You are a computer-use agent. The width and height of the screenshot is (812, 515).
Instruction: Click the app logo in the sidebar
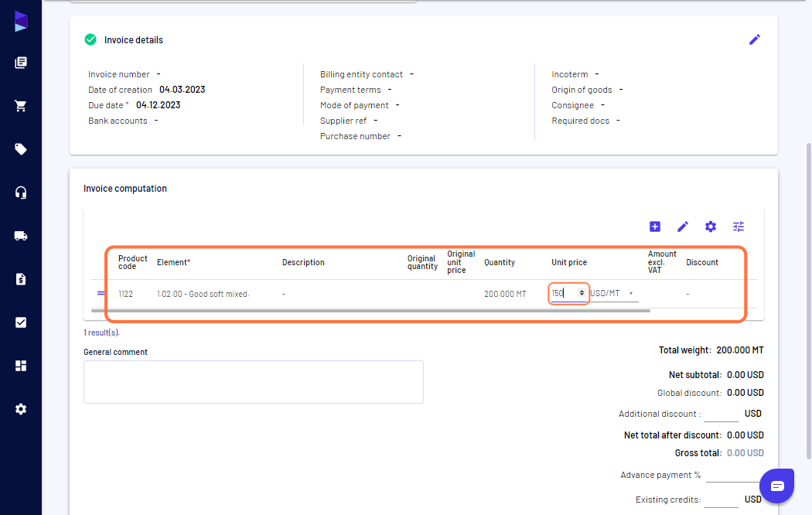[x=21, y=21]
